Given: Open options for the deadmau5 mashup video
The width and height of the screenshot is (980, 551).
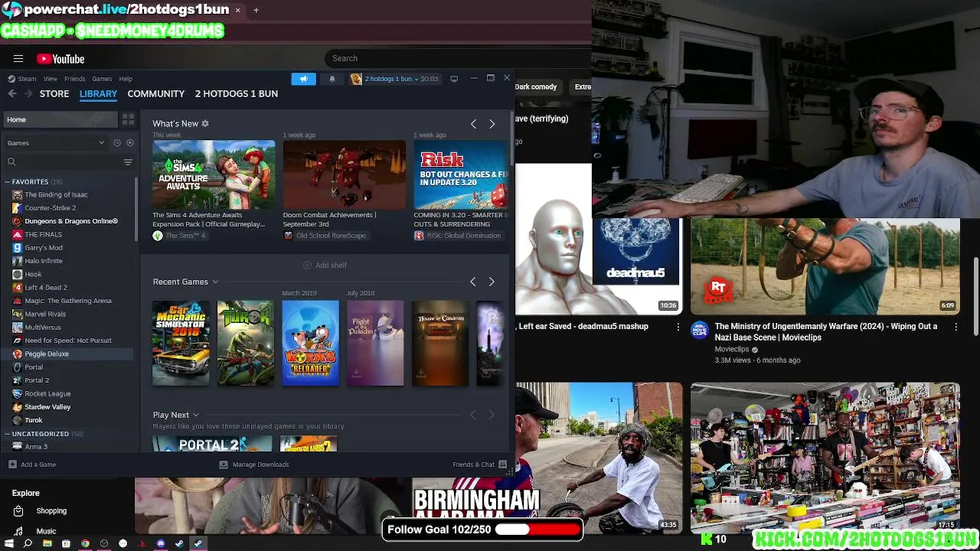Looking at the screenshot, I should (x=678, y=327).
